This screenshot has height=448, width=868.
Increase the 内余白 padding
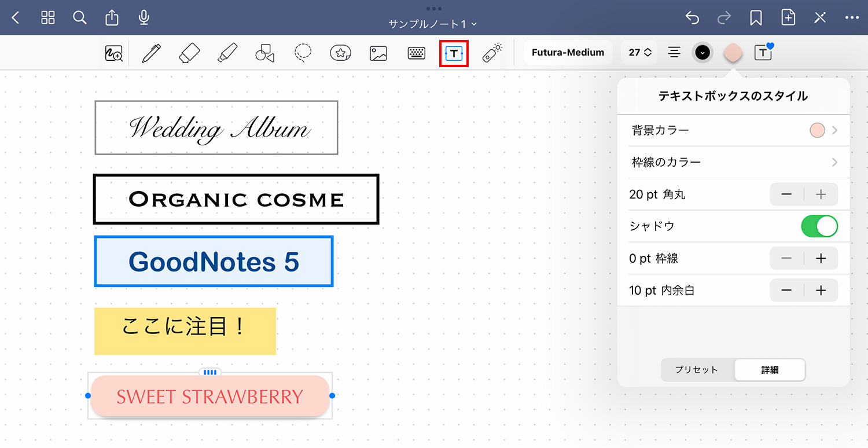pyautogui.click(x=821, y=290)
